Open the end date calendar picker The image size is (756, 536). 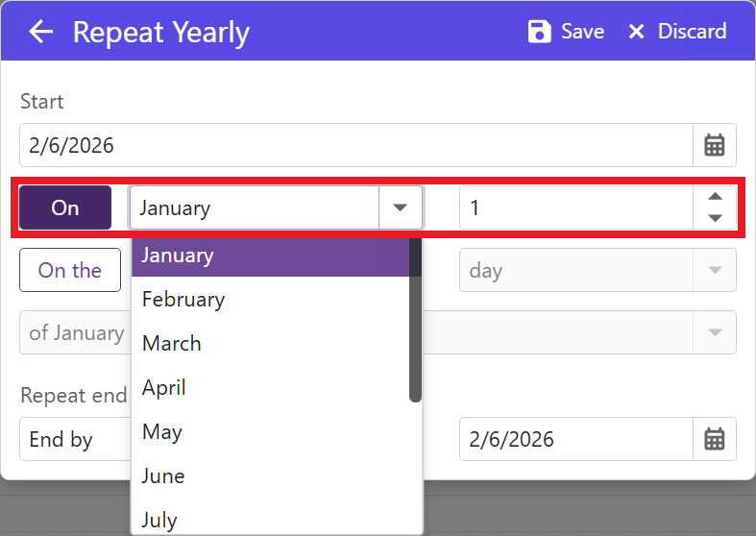pyautogui.click(x=715, y=439)
